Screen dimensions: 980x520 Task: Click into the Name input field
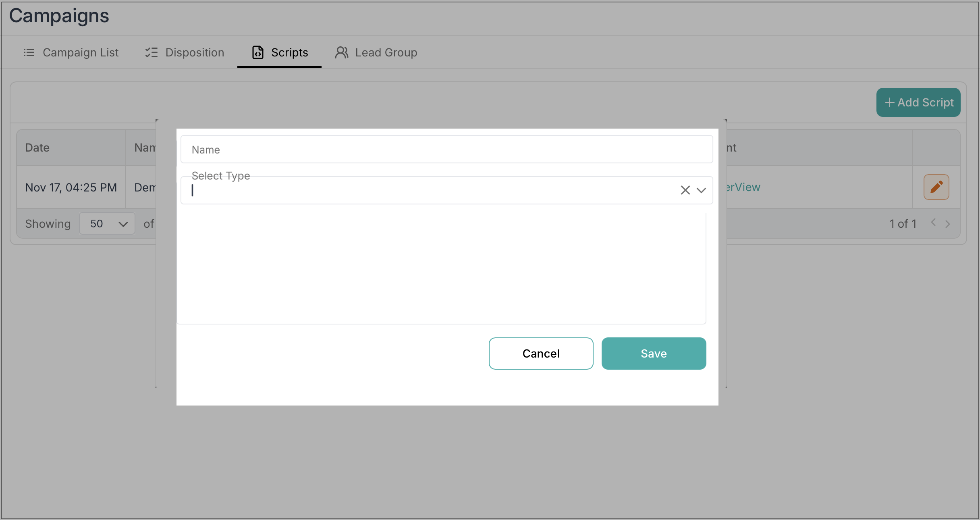tap(446, 150)
